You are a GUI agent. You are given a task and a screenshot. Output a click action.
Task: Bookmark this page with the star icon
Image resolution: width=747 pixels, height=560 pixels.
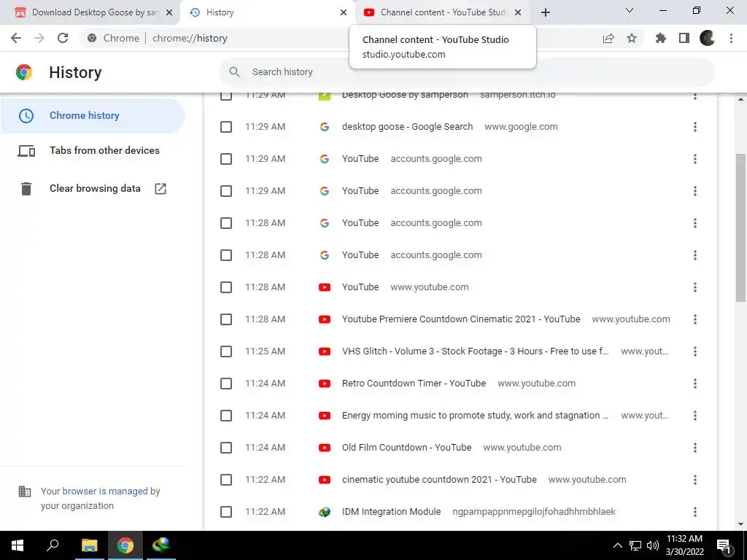(x=632, y=38)
